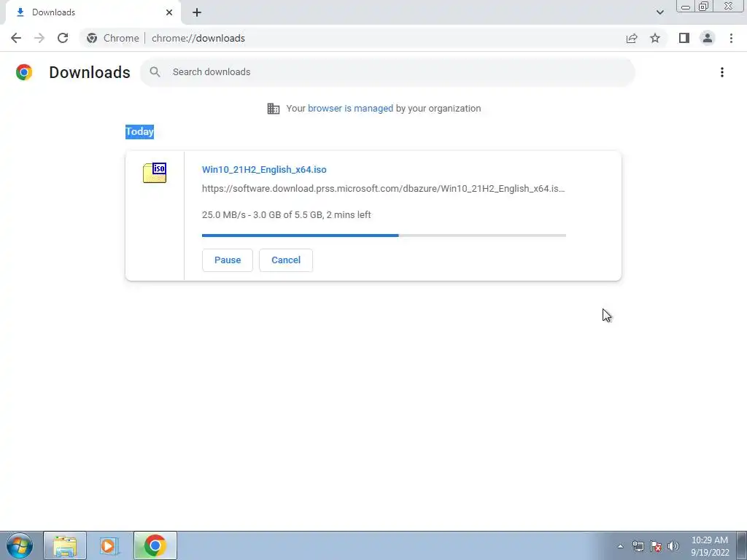
Task: Click the download progress bar
Action: (384, 236)
